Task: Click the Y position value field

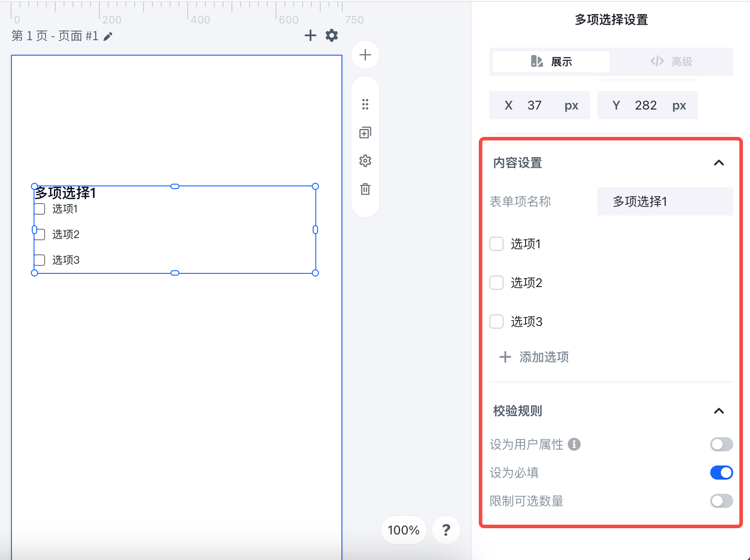Action: tap(648, 105)
